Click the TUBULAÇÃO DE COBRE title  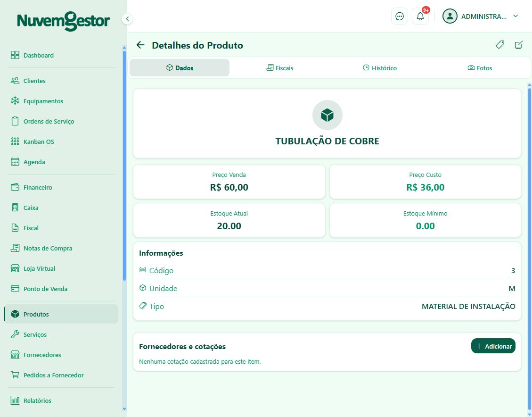pos(327,141)
